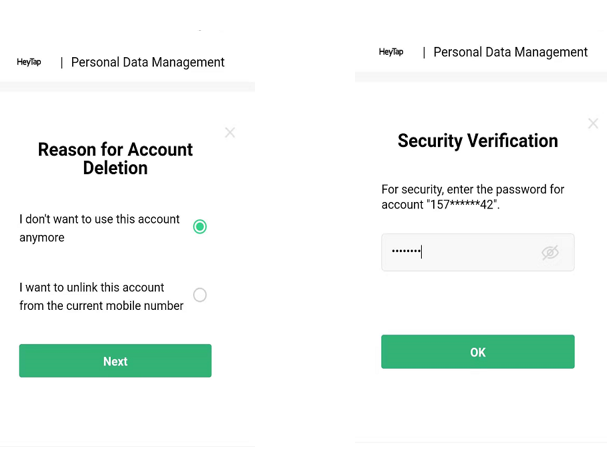Viewport: 607px width, 458px height.
Task: Click the "Reason for Account Deletion" heading
Action: (x=115, y=159)
